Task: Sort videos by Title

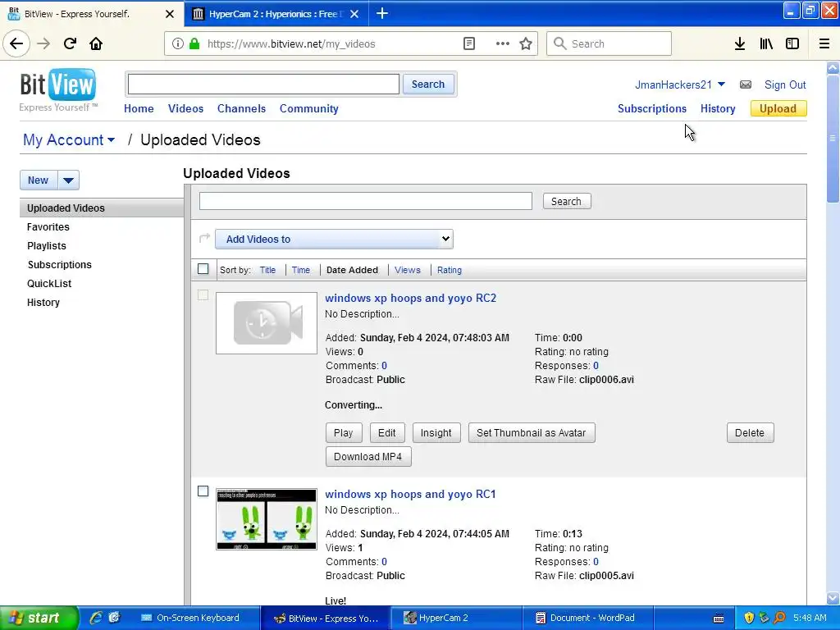Action: [268, 270]
